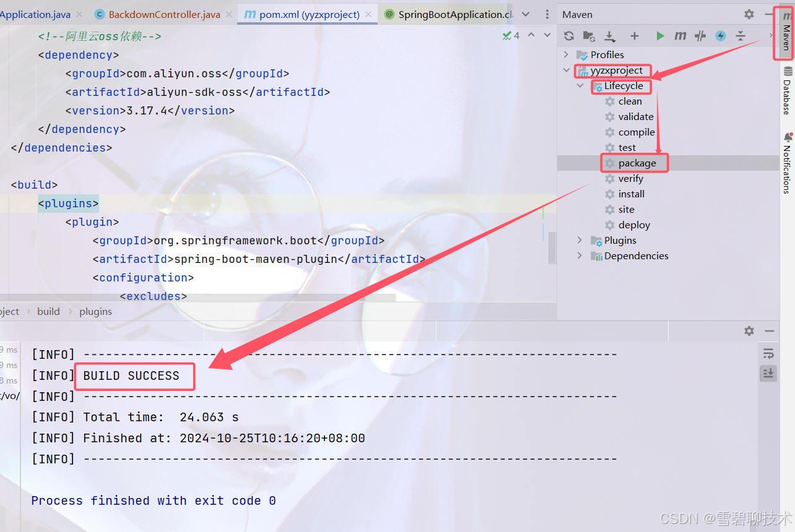The height and width of the screenshot is (532, 795).
Task: Enable soft-wrap in the build console
Action: (768, 353)
